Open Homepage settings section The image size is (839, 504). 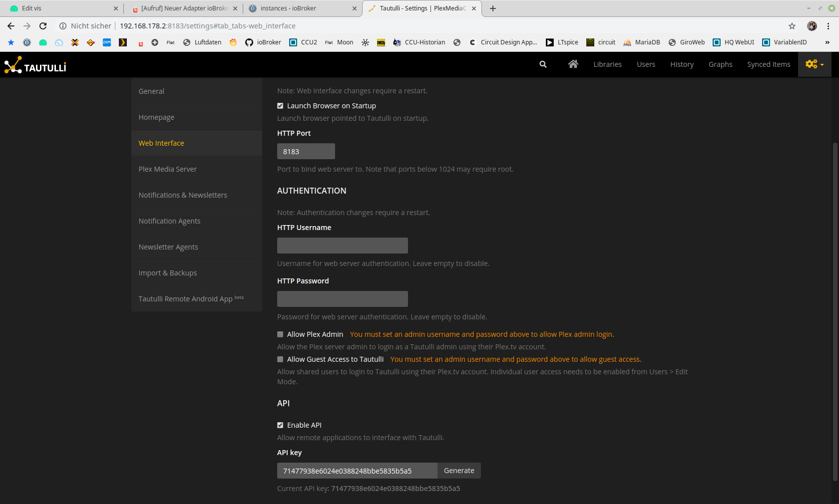point(197,117)
